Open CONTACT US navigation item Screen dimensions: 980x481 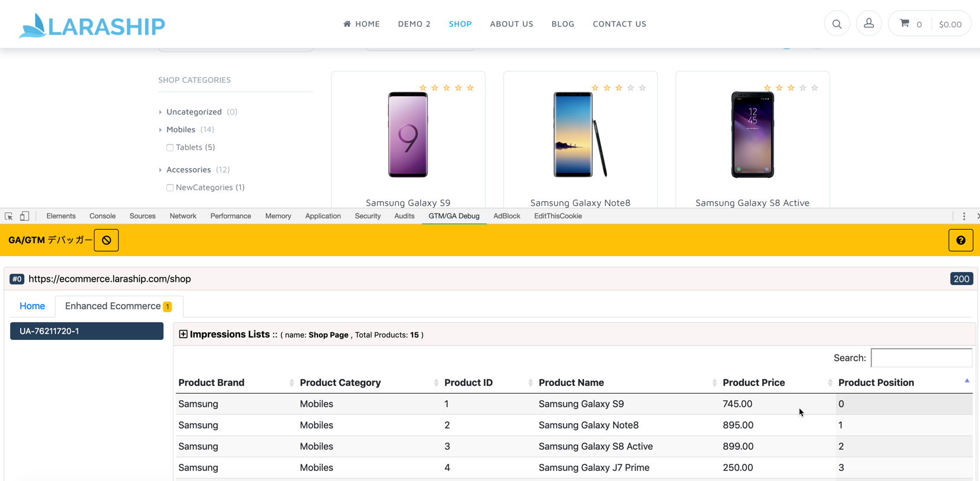coord(620,24)
